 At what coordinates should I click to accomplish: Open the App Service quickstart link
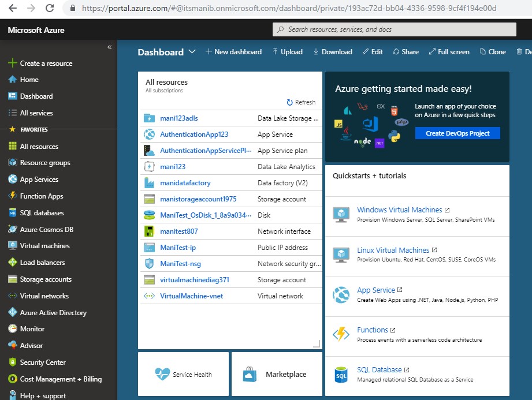[x=376, y=290]
